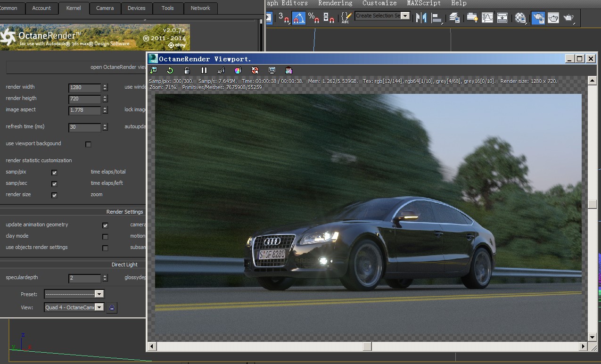Open the Curve Editor
The image size is (601, 364).
(487, 18)
